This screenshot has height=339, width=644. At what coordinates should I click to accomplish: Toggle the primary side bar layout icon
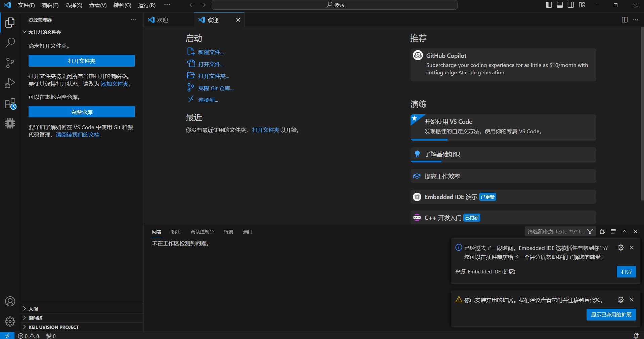click(x=549, y=5)
